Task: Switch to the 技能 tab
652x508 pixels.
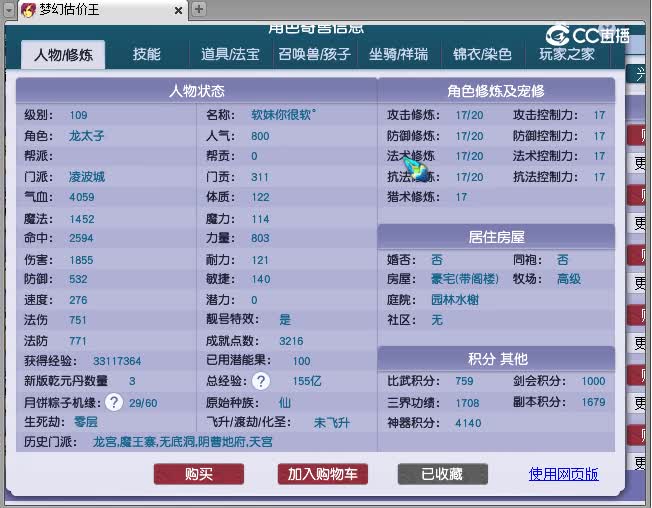Action: (x=146, y=54)
